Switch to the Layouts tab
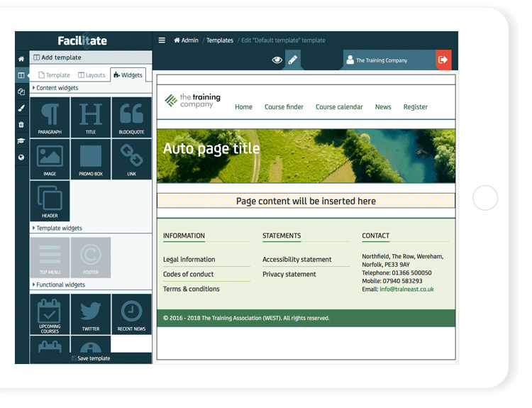The image size is (532, 408). click(x=92, y=75)
